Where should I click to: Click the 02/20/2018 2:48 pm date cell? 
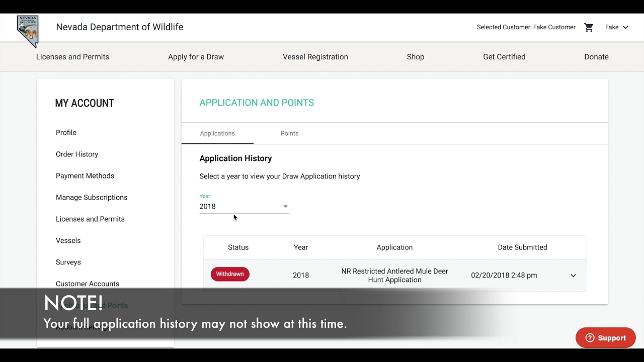[x=504, y=276]
